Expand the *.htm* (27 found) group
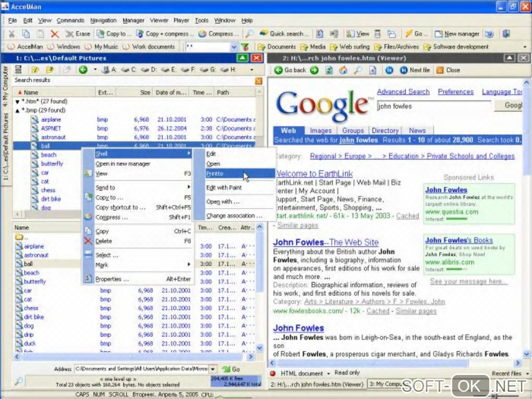The width and height of the screenshot is (532, 399). point(17,102)
